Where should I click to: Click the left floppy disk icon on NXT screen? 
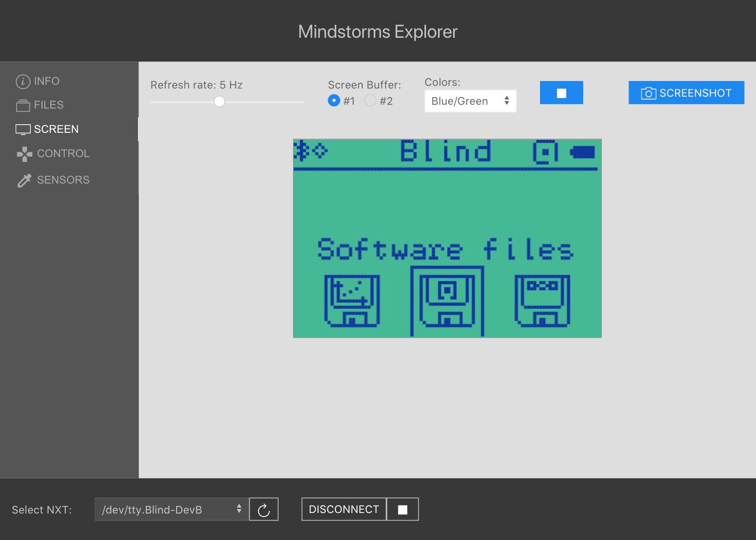click(x=352, y=301)
